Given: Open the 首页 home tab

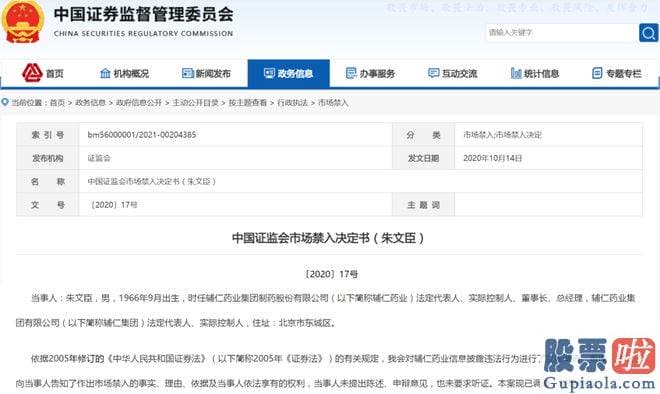Looking at the screenshot, I should (43, 74).
